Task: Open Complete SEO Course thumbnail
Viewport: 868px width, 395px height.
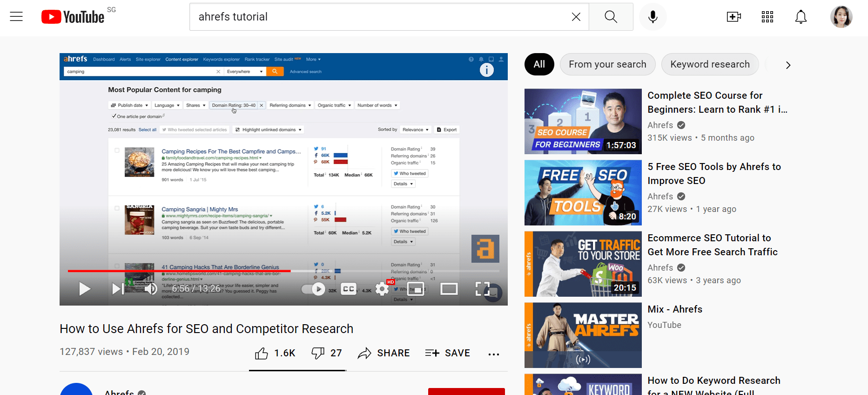Action: (583, 122)
